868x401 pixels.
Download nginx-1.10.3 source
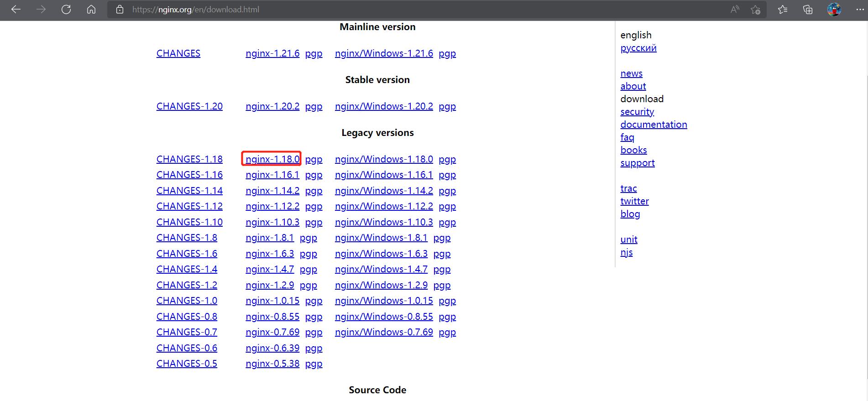(272, 222)
